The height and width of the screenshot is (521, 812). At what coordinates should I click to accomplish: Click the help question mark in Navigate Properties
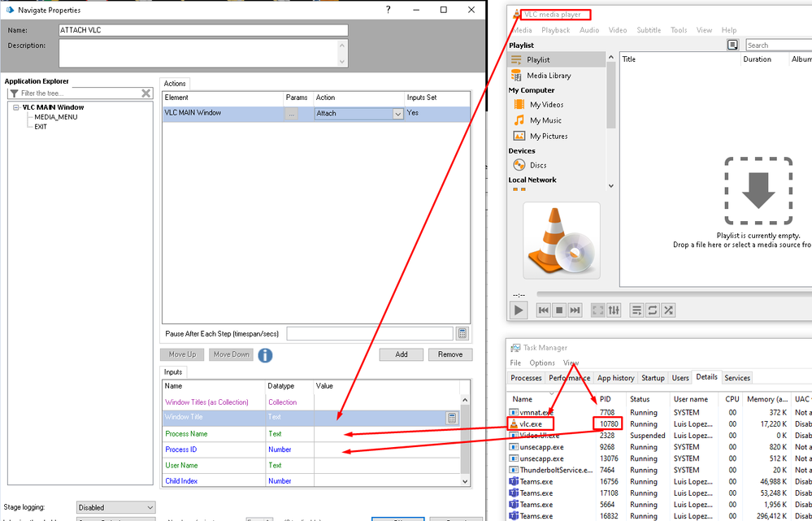[389, 10]
